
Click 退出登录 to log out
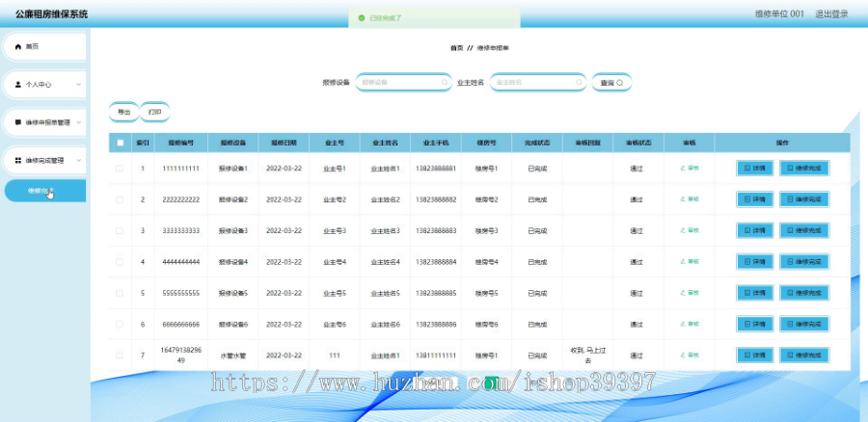[831, 13]
